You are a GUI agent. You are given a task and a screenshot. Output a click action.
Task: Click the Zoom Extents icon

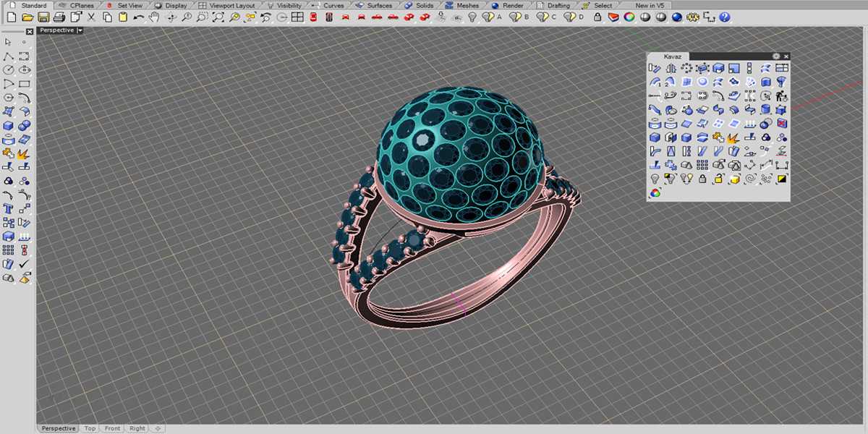(218, 17)
